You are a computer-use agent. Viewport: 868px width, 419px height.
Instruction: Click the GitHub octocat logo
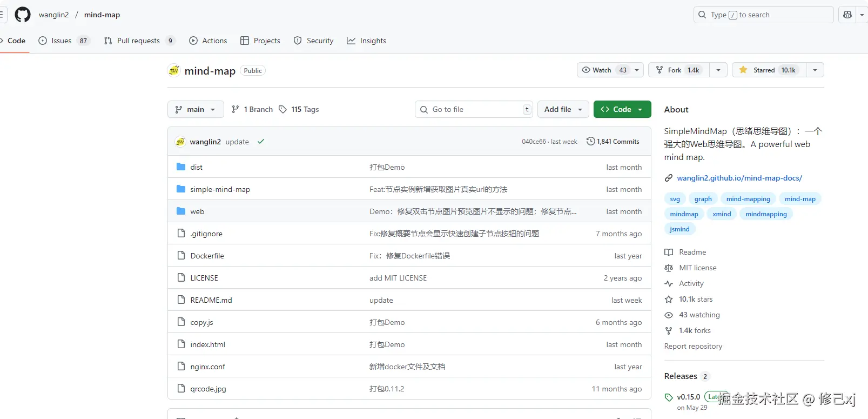(23, 15)
